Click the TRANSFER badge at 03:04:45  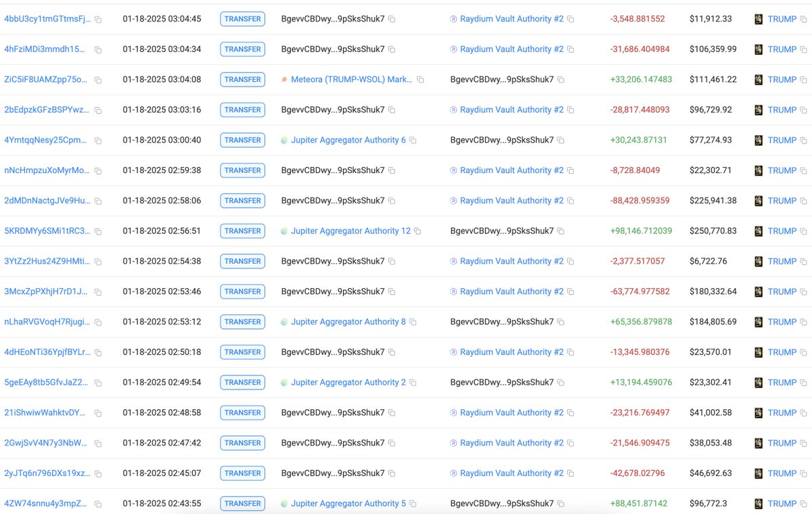[x=242, y=19]
